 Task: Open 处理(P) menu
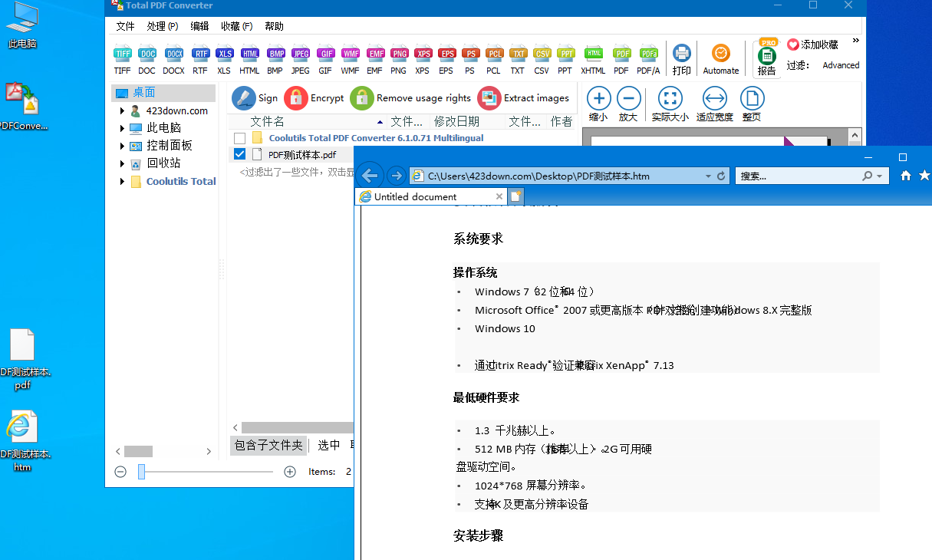click(x=163, y=26)
